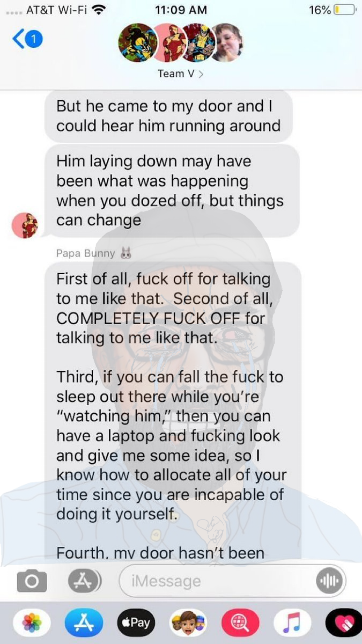Open the camera icon beside message field
362x644 pixels.
point(32,581)
